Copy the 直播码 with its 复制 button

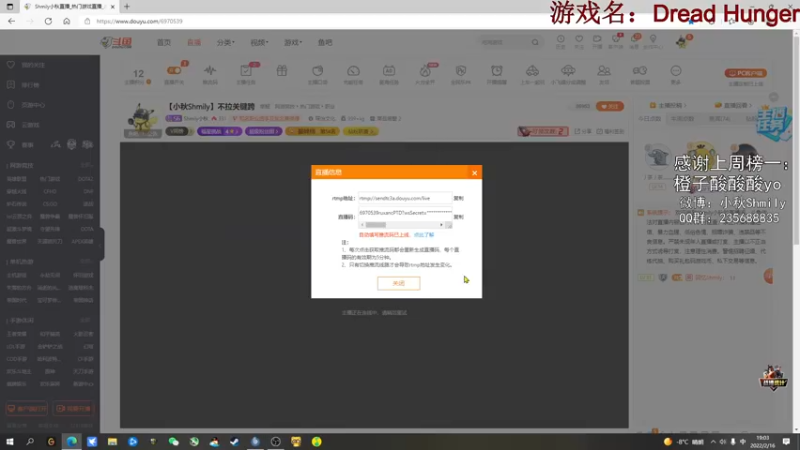[459, 217]
